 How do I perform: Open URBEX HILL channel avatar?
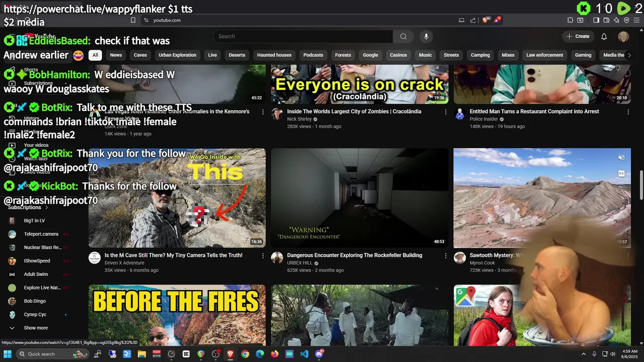[x=277, y=258]
